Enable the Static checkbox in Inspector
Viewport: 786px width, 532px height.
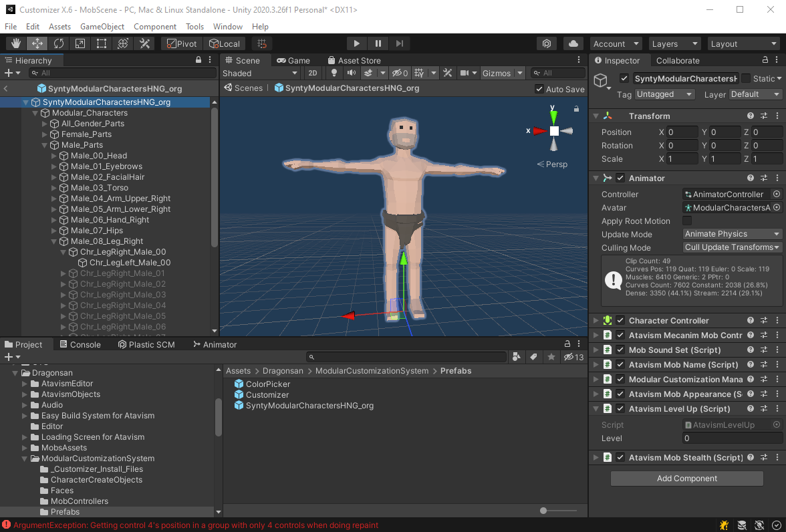(x=745, y=78)
